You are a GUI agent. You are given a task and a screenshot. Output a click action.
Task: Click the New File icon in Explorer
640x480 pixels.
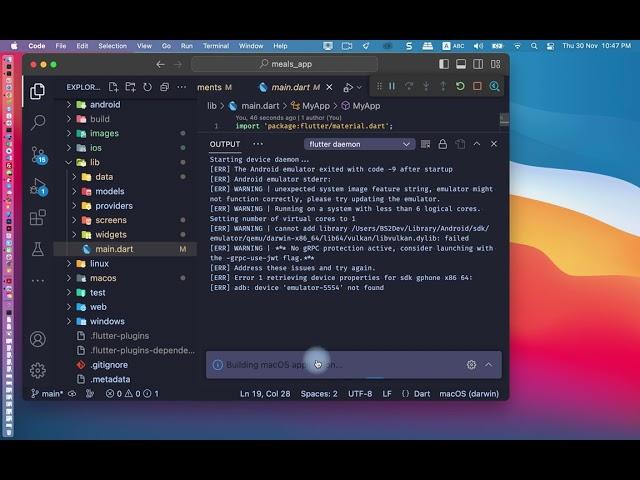click(x=113, y=87)
